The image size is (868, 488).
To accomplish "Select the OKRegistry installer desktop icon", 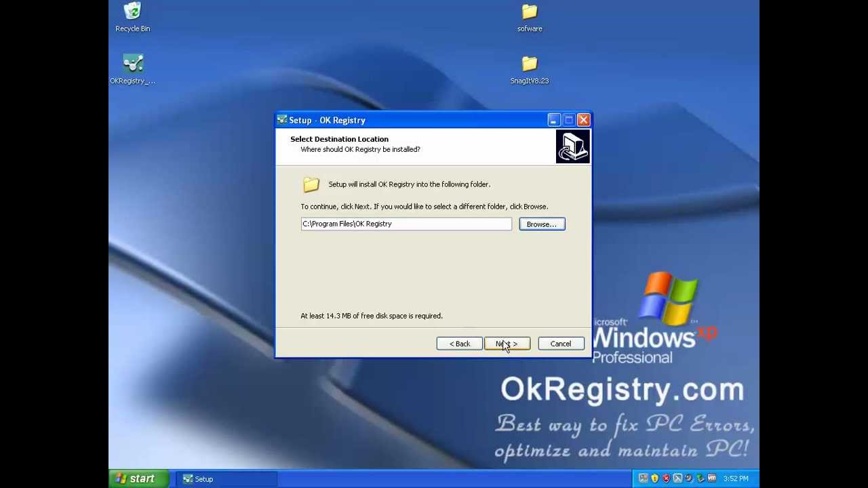I will pos(133,70).
